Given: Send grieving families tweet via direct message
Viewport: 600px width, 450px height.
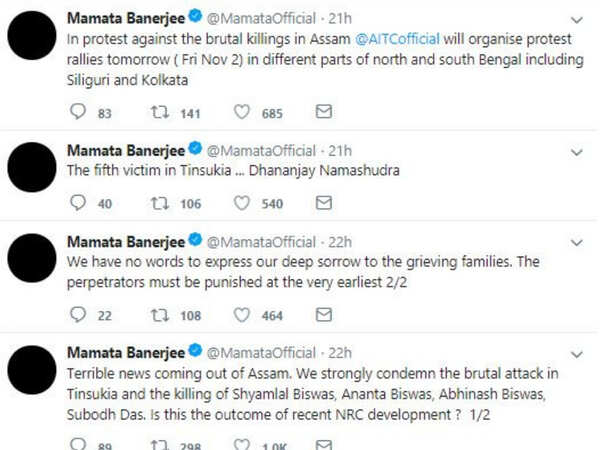Looking at the screenshot, I should pyautogui.click(x=323, y=314).
